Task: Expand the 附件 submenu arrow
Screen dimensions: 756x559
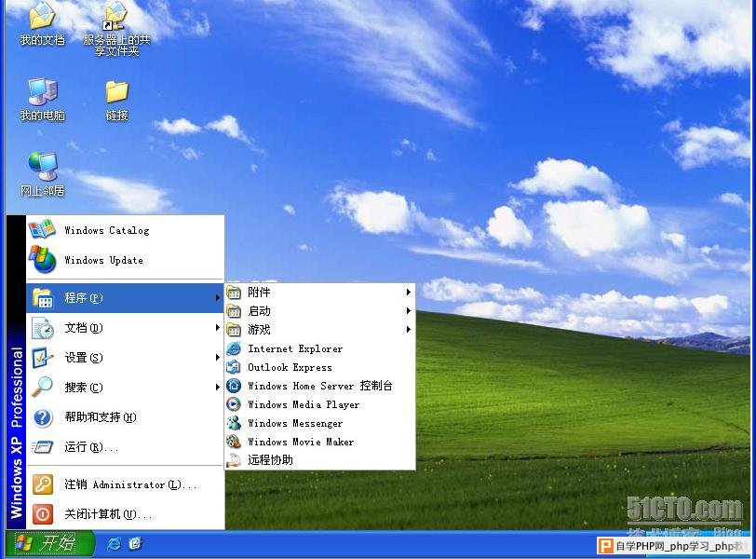Action: point(409,293)
